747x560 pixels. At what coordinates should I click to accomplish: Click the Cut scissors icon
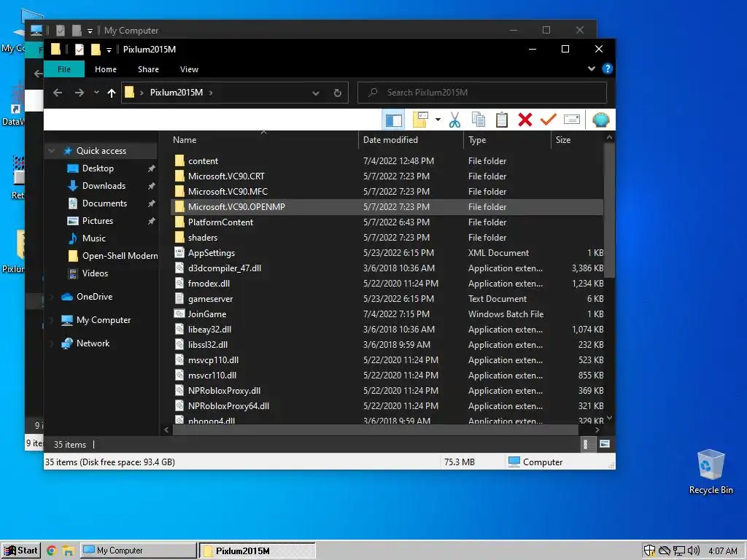pos(455,120)
